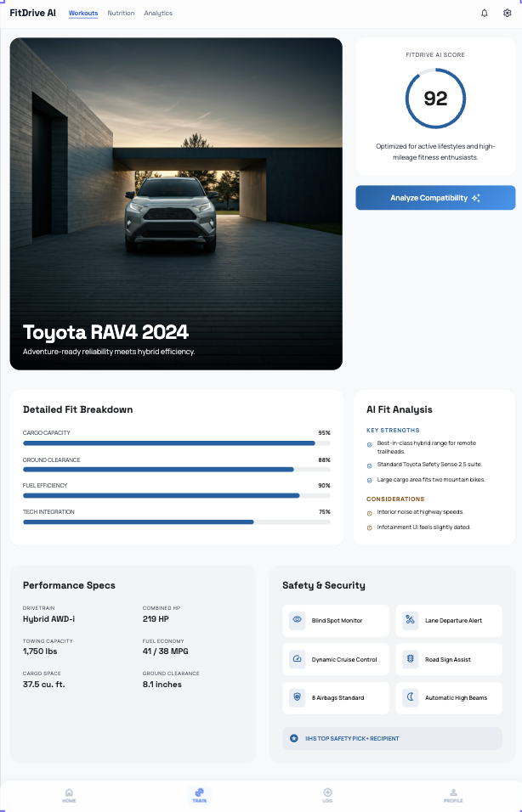Click the Cargo Capacity progress bar

[x=176, y=443]
